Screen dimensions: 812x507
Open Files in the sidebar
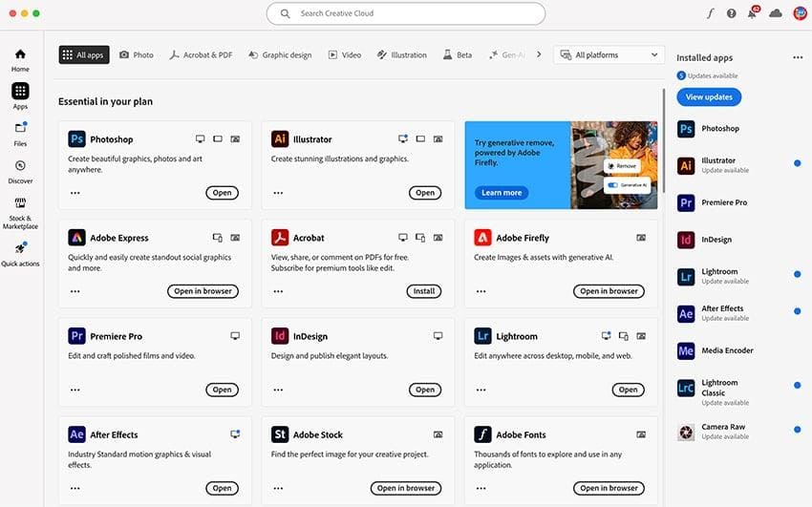click(20, 134)
